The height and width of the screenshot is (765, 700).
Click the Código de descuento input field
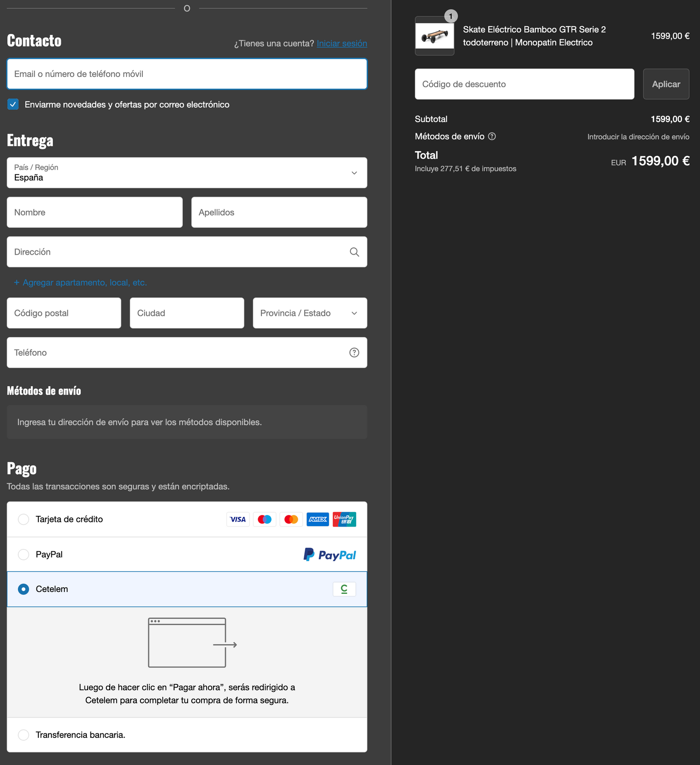click(524, 84)
